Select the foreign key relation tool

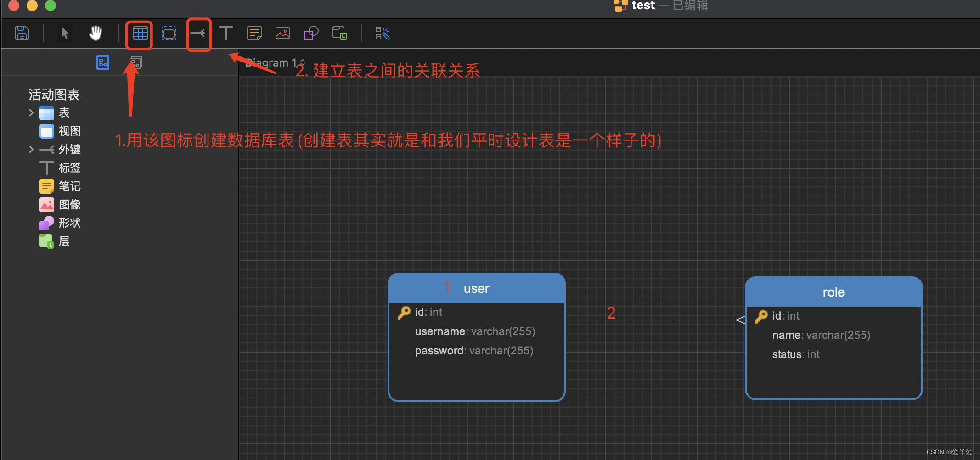198,33
